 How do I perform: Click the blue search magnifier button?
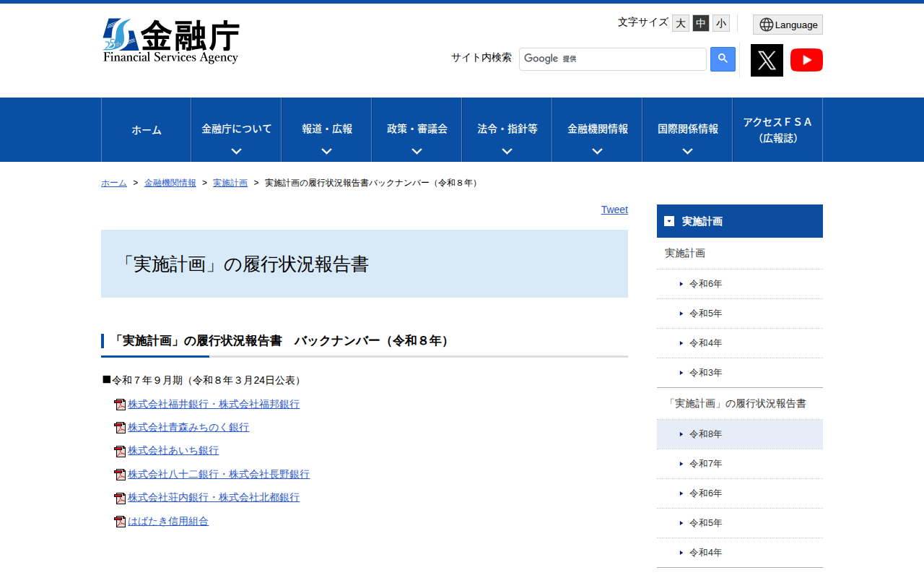coord(723,59)
